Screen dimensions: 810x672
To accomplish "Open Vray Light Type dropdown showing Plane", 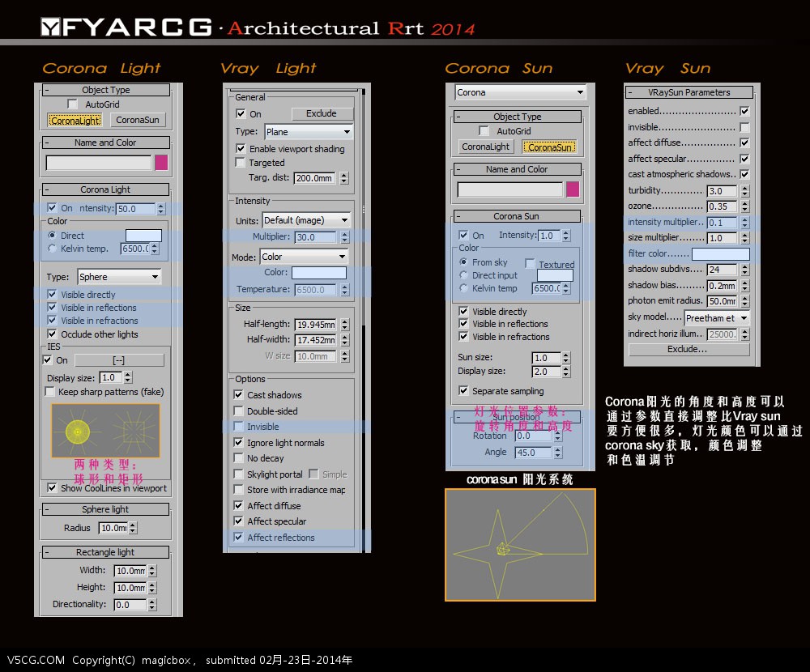I will (x=309, y=132).
